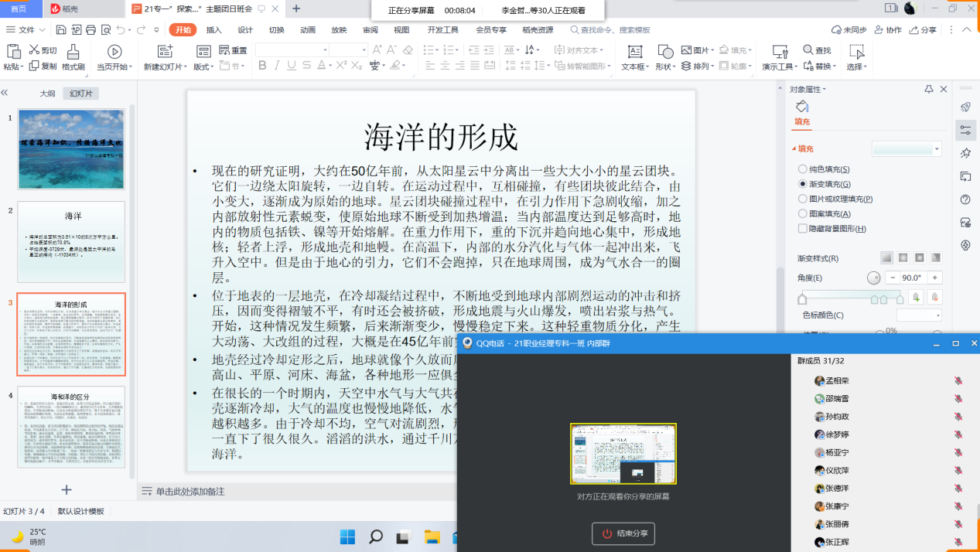Click End Sharing (结束分享) button
This screenshot has width=980, height=552.
(623, 533)
